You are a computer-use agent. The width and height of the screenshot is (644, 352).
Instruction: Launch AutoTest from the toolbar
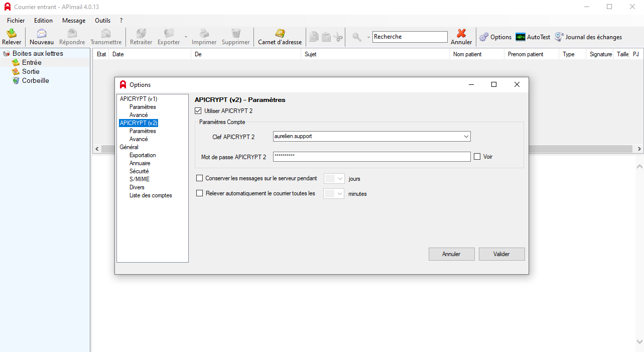(533, 37)
